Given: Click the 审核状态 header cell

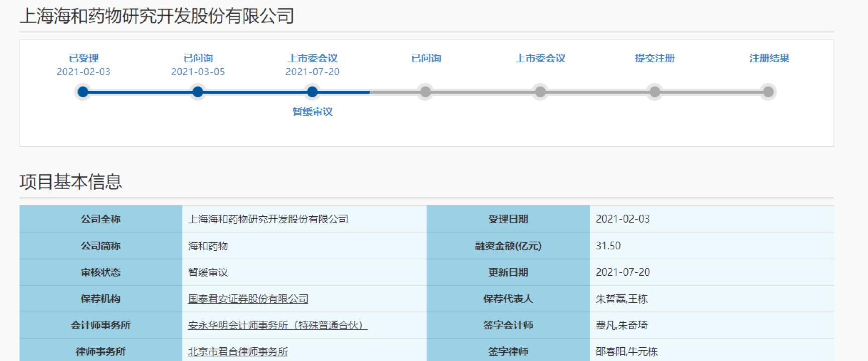Looking at the screenshot, I should pyautogui.click(x=101, y=272).
